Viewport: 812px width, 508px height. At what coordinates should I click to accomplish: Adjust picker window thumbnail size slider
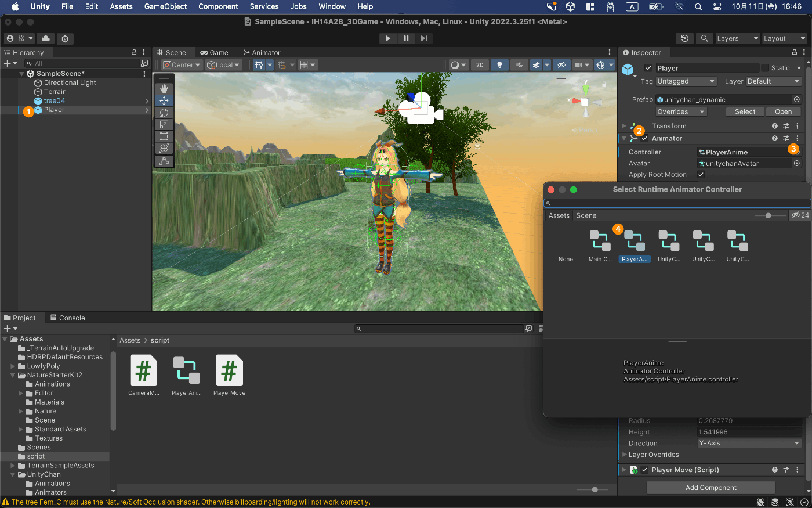coord(770,215)
